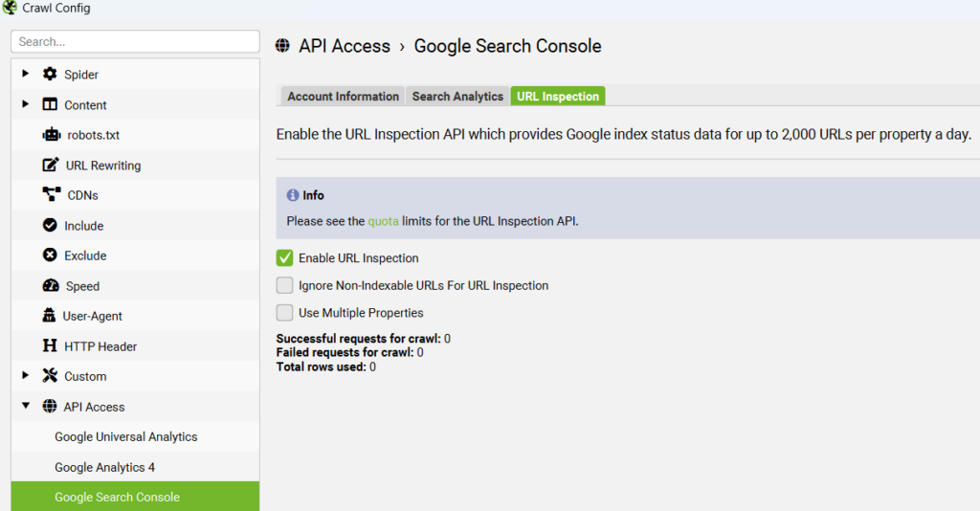Open the quota limits link
Image resolution: width=980 pixels, height=511 pixels.
383,221
